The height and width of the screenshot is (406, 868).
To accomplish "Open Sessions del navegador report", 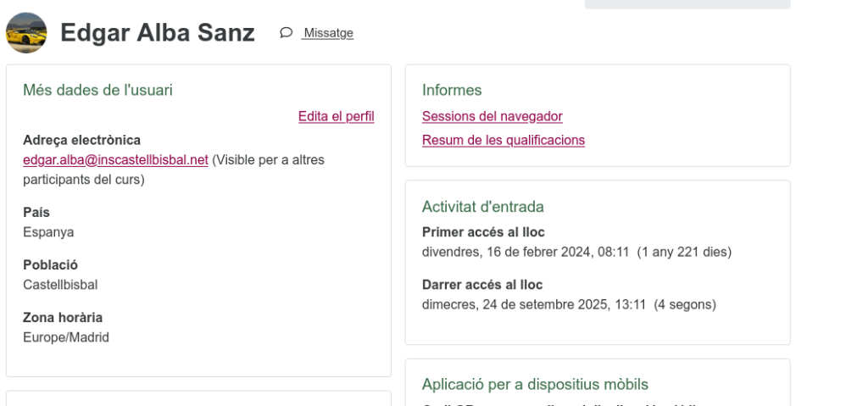I will click(x=492, y=116).
